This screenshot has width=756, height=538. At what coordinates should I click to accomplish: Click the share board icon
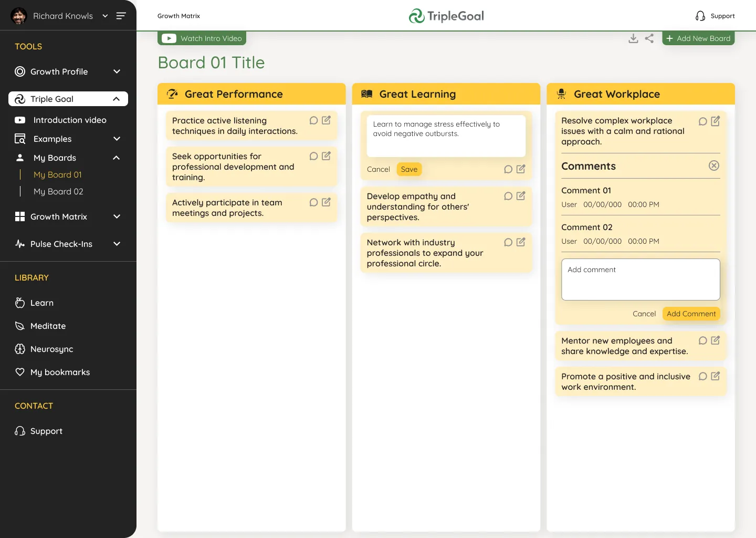click(x=649, y=38)
